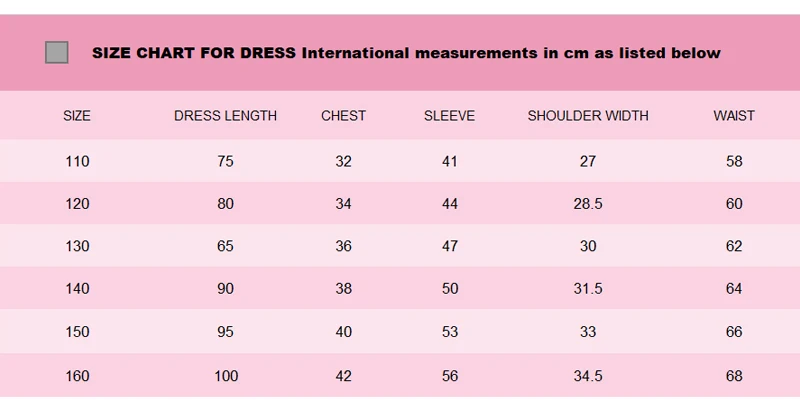Image resolution: width=800 pixels, height=417 pixels.
Task: Click the gray square icon in header
Action: coord(57,53)
